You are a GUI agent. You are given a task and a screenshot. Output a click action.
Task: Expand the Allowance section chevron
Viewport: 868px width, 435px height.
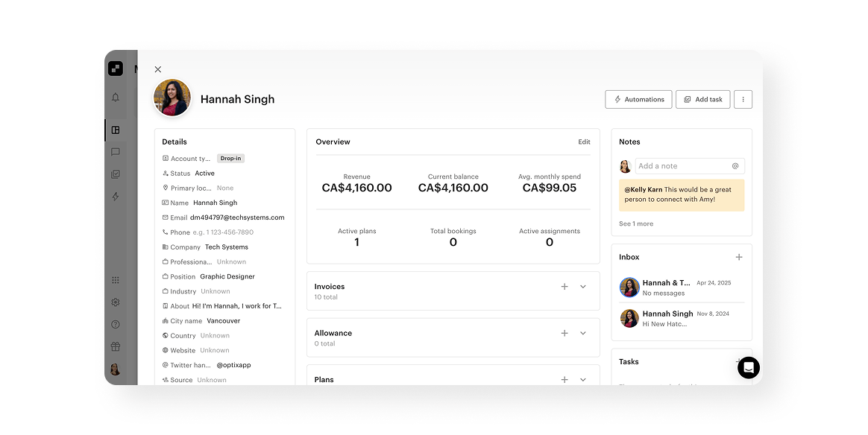(583, 333)
